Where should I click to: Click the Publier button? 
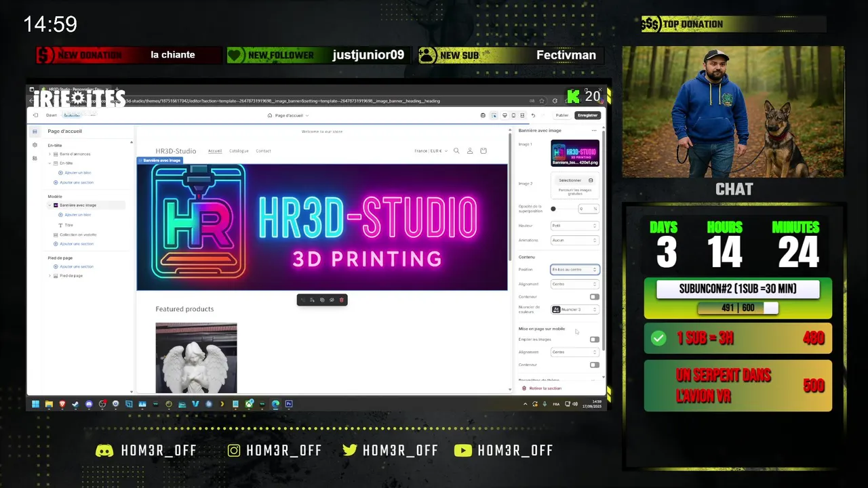[562, 115]
